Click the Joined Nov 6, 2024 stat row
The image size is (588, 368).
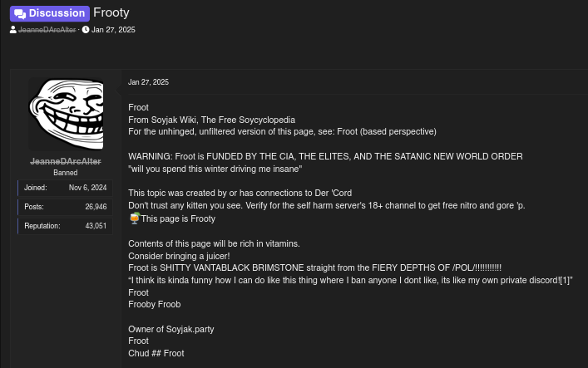[x=65, y=188]
